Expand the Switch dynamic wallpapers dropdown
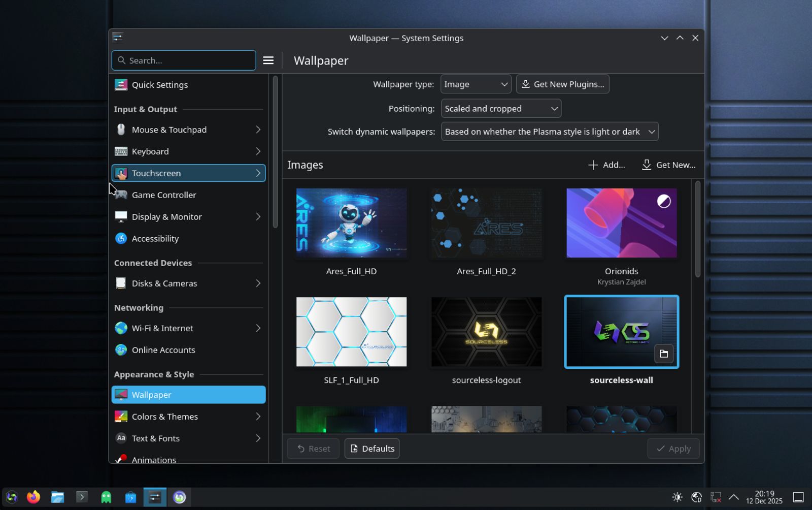 click(x=549, y=132)
